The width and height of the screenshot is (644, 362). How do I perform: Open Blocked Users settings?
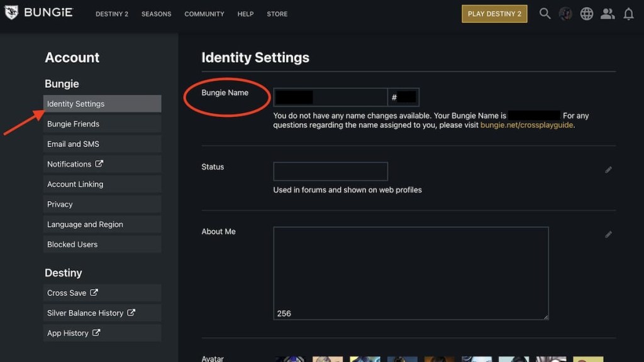pos(103,244)
